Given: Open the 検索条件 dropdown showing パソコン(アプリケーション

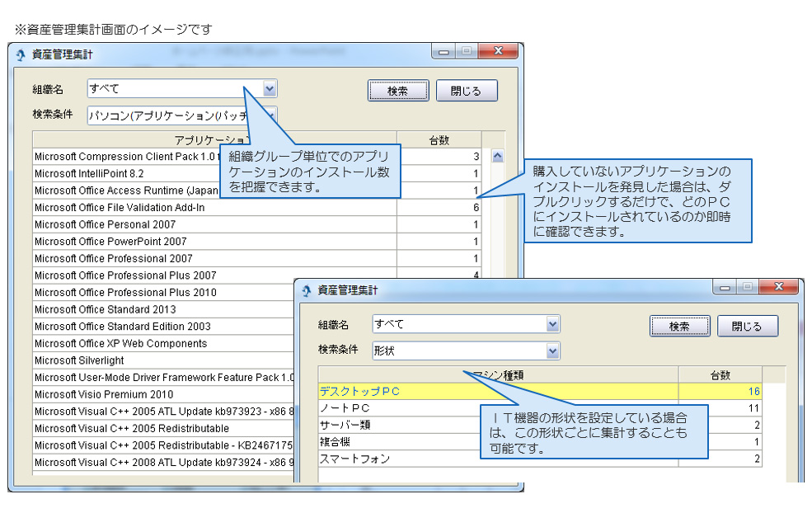Looking at the screenshot, I should 270,115.
